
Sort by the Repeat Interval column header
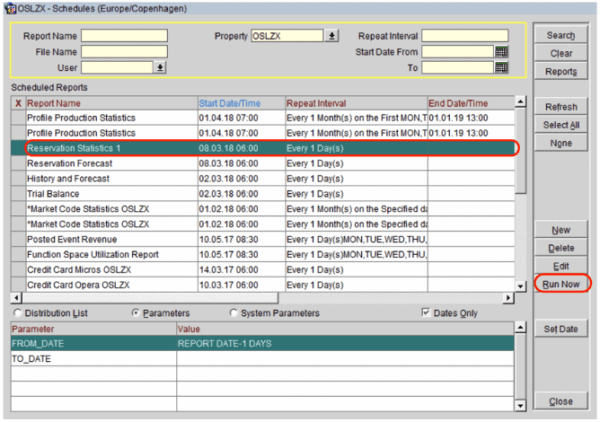tap(356, 103)
